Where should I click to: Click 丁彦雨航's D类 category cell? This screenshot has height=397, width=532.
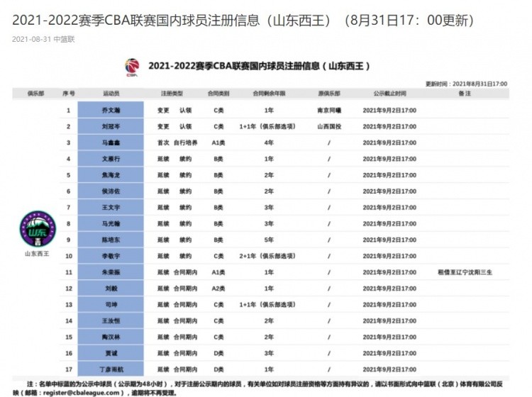click(x=218, y=369)
